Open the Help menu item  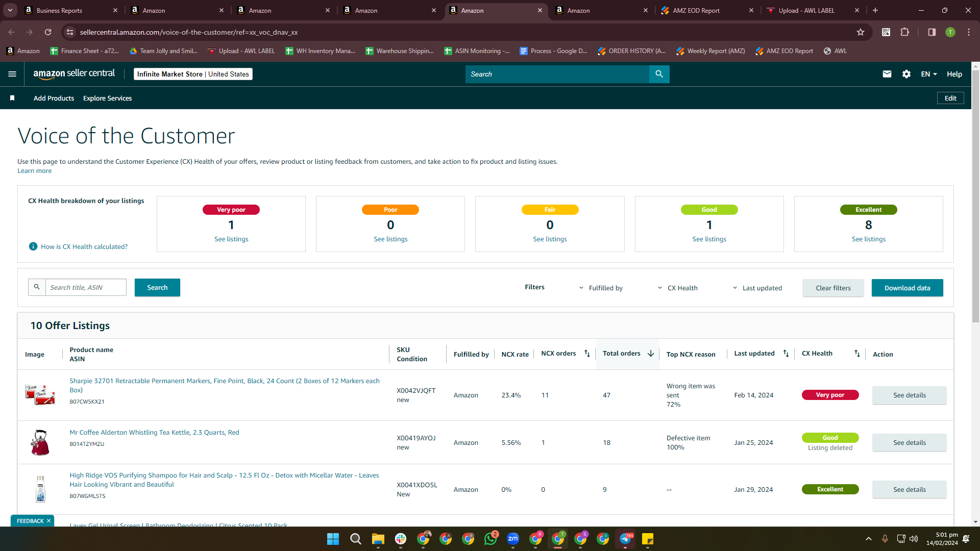[954, 74]
